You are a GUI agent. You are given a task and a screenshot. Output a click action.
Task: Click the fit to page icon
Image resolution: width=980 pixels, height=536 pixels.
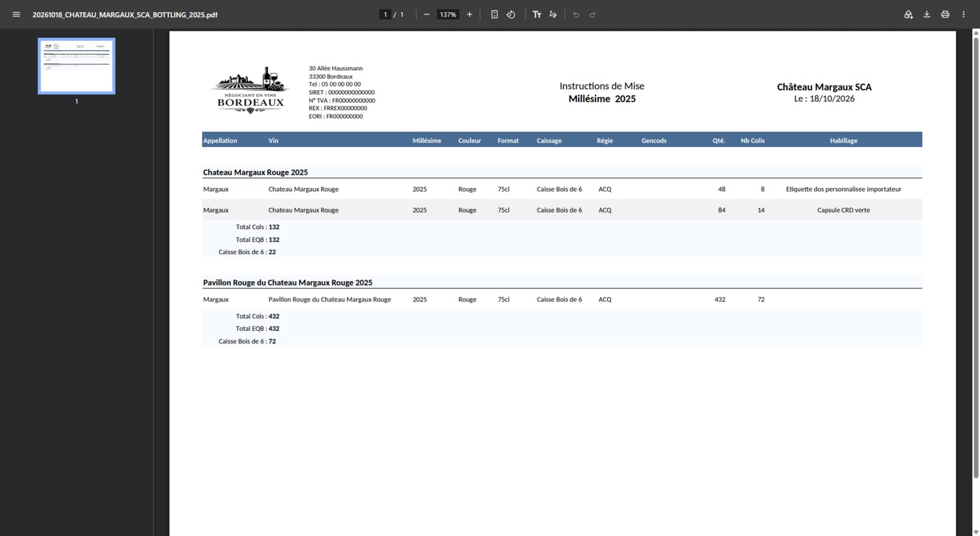[x=494, y=15]
